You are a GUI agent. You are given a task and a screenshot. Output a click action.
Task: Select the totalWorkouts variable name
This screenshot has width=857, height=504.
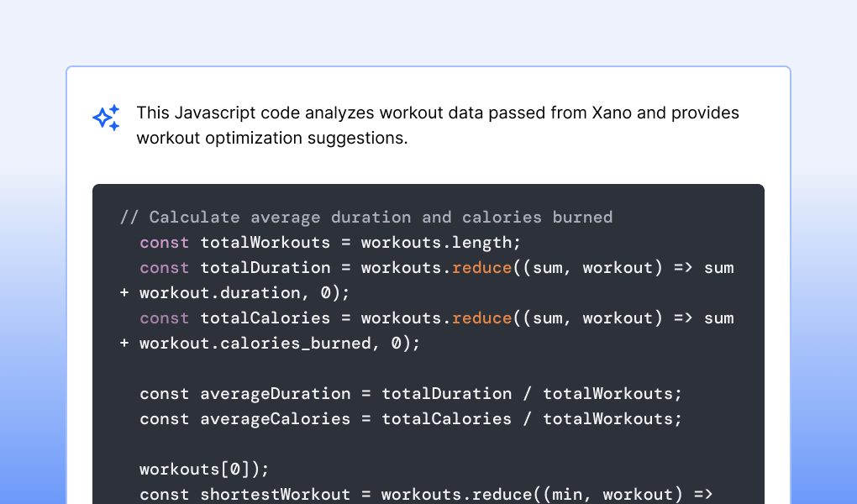[x=265, y=242]
